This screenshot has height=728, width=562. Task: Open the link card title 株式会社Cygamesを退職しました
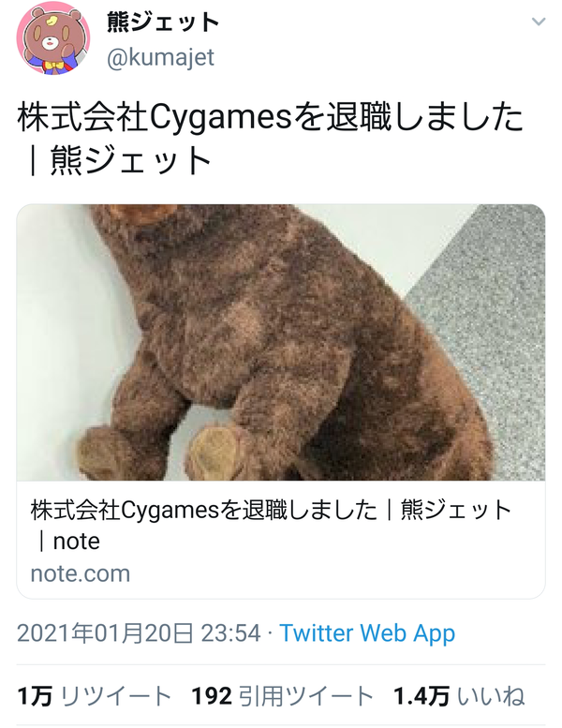(204, 511)
